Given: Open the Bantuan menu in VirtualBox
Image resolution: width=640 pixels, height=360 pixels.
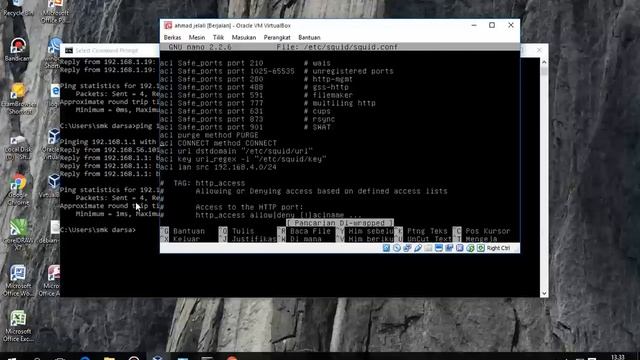Looking at the screenshot, I should pyautogui.click(x=309, y=37).
